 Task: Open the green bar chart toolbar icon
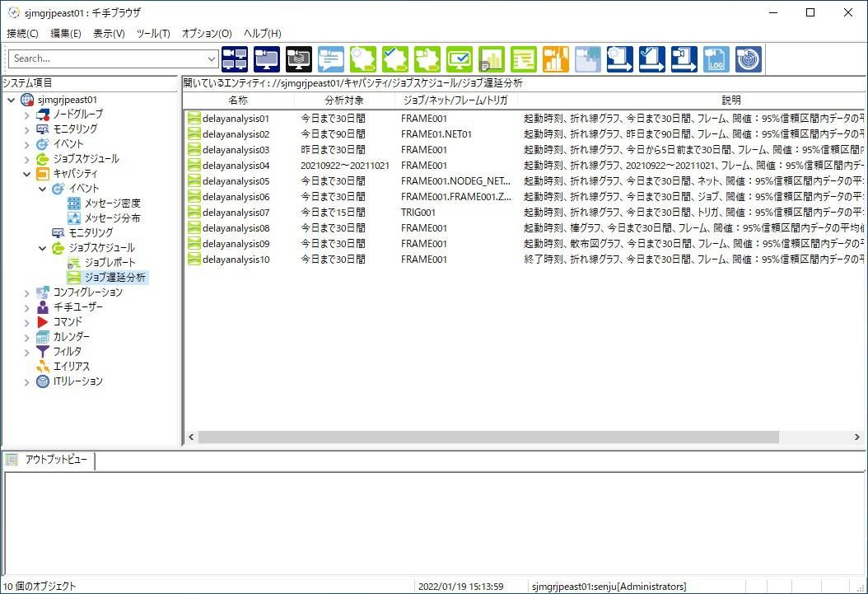click(x=492, y=59)
